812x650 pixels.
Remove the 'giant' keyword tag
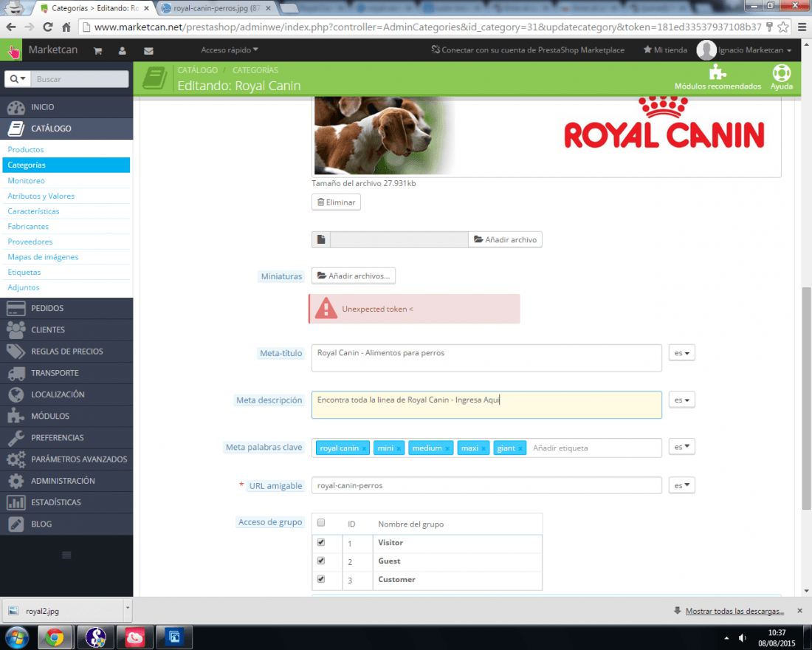[520, 449]
